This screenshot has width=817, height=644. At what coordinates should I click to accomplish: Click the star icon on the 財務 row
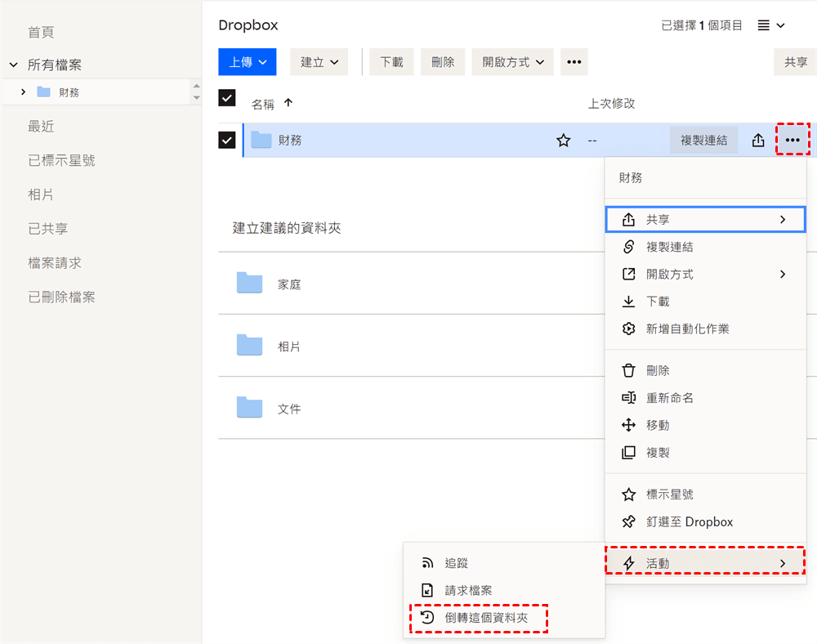(563, 140)
